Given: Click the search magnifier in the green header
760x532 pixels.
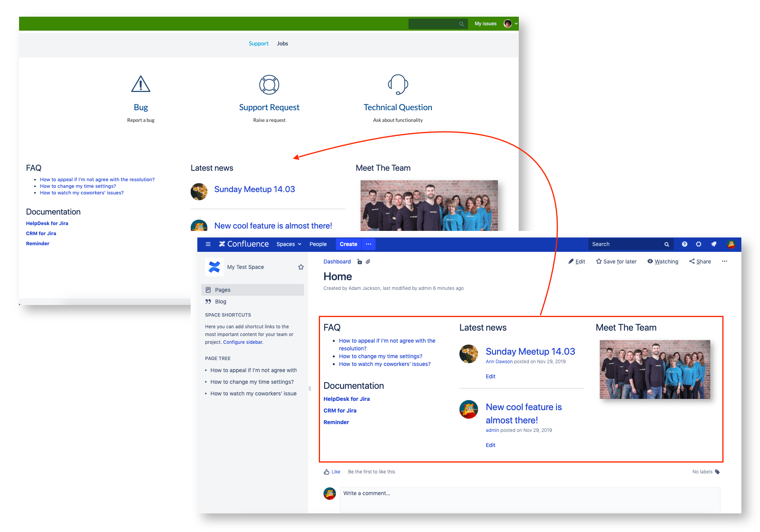Looking at the screenshot, I should pos(461,24).
